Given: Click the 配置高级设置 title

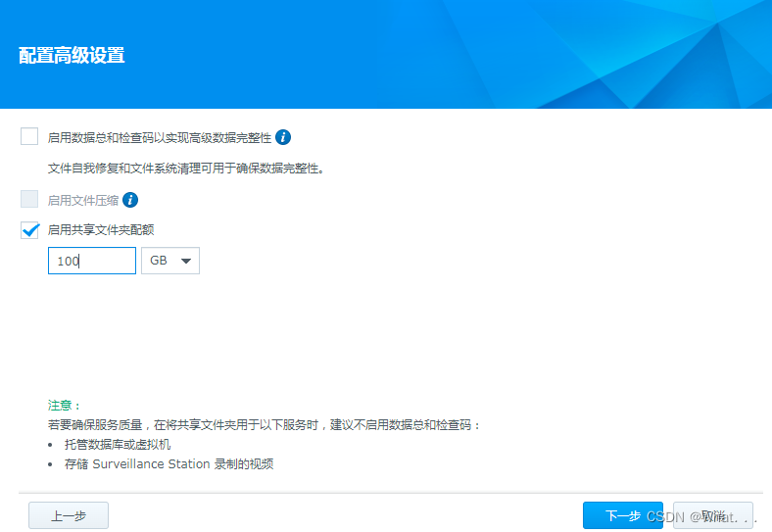Looking at the screenshot, I should point(72,55).
